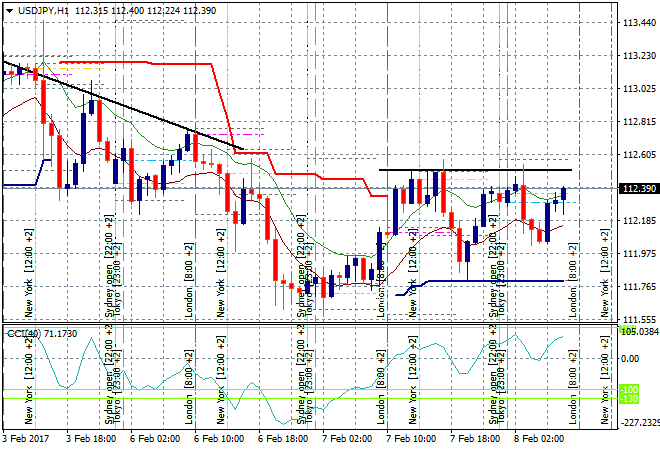Click the OHLC values 112.315 112.400 112.224 112.390
660x450 pixels.
click(x=146, y=11)
